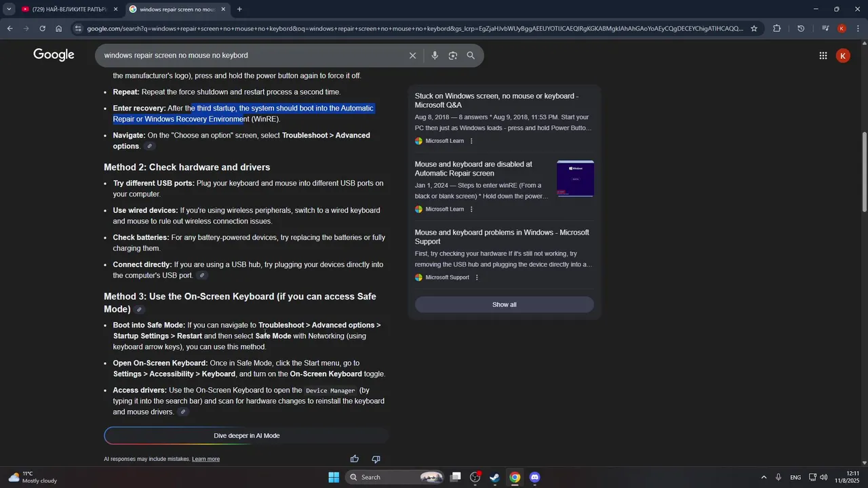Close the windows repair screen tab
Screen dimensions: 868x488
coord(223,9)
